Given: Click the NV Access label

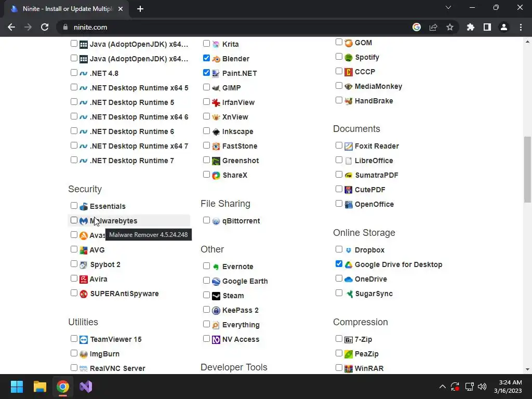Looking at the screenshot, I should [x=241, y=340].
